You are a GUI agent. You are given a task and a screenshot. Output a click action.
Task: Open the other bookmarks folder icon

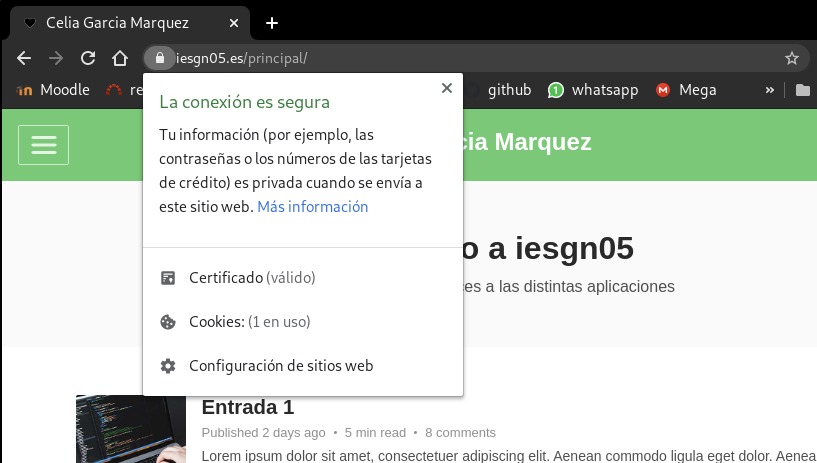tap(802, 90)
